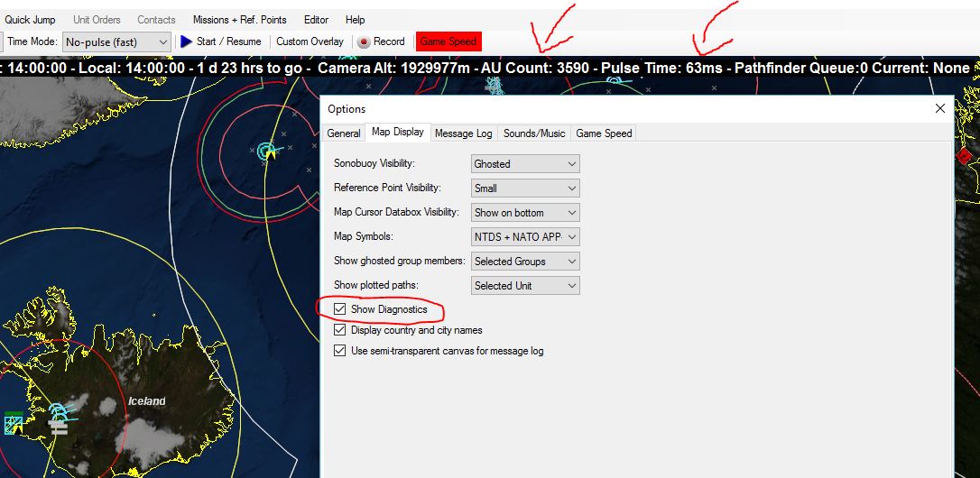
Task: Expand the Show plotted paths dropdown
Action: 525,286
